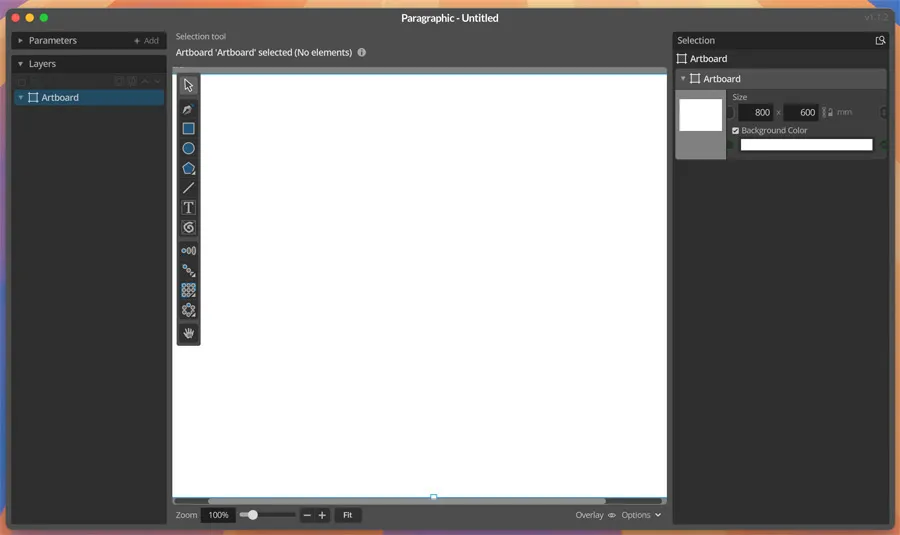Pick the Ellipse tool
Viewport: 900px width, 535px height.
[x=188, y=148]
